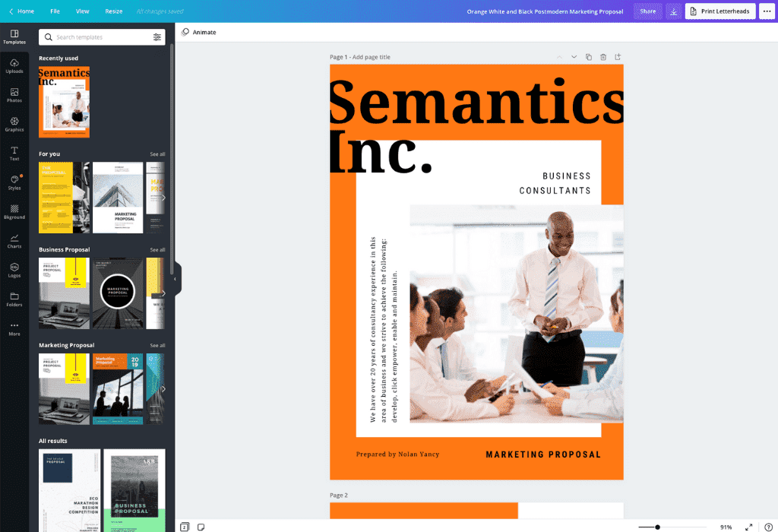Open the Background panel
Screen dimensions: 778x532
14,213
